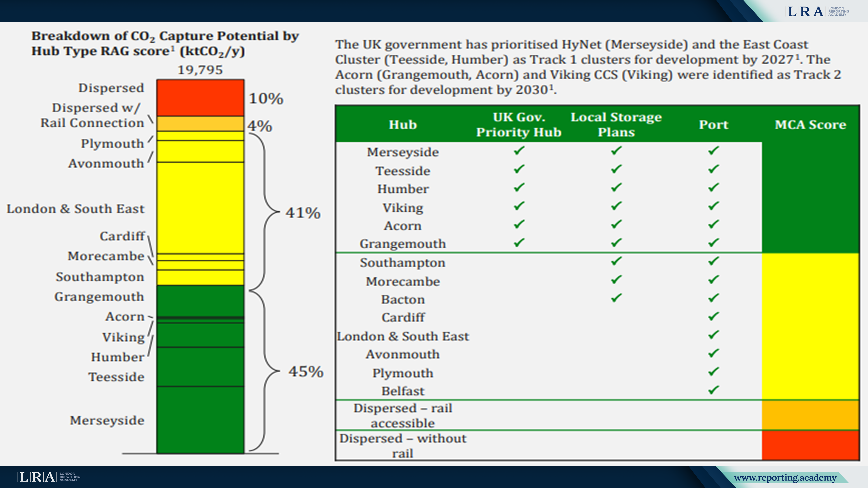This screenshot has height=488, width=868.
Task: Click Grangemouth's UK Gov. Priority Hub checkmark
Action: (519, 243)
